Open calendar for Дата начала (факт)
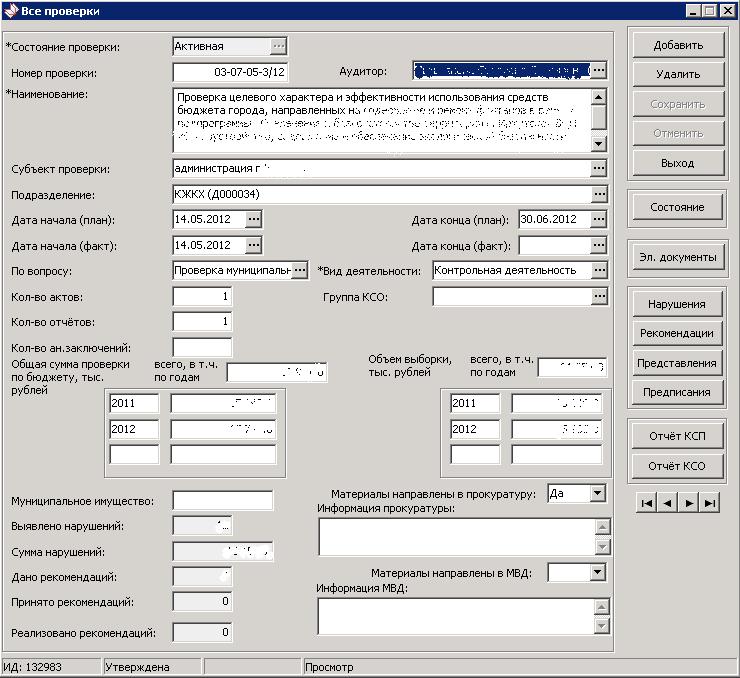This screenshot has height=678, width=740. point(253,245)
